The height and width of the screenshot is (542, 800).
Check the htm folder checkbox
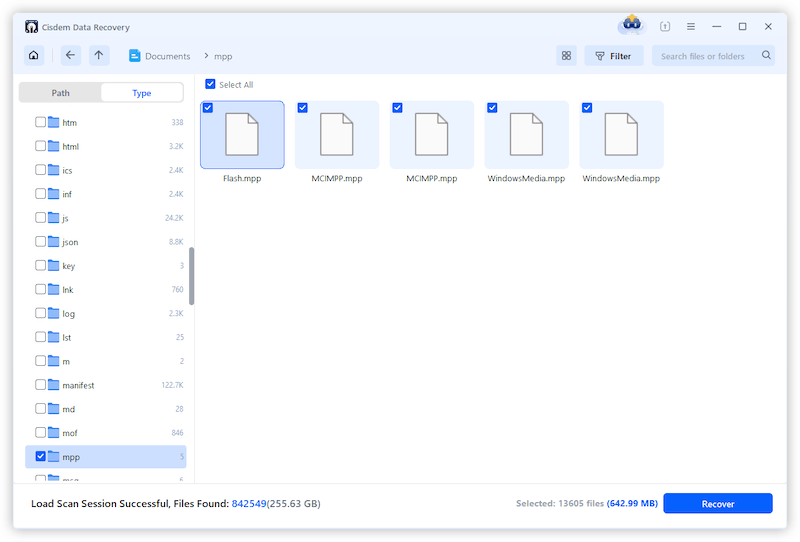40,122
